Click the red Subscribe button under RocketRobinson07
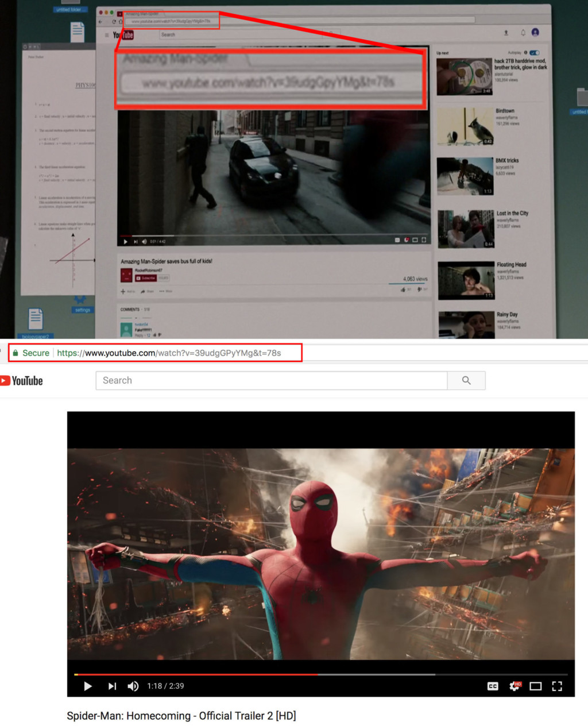 146,278
